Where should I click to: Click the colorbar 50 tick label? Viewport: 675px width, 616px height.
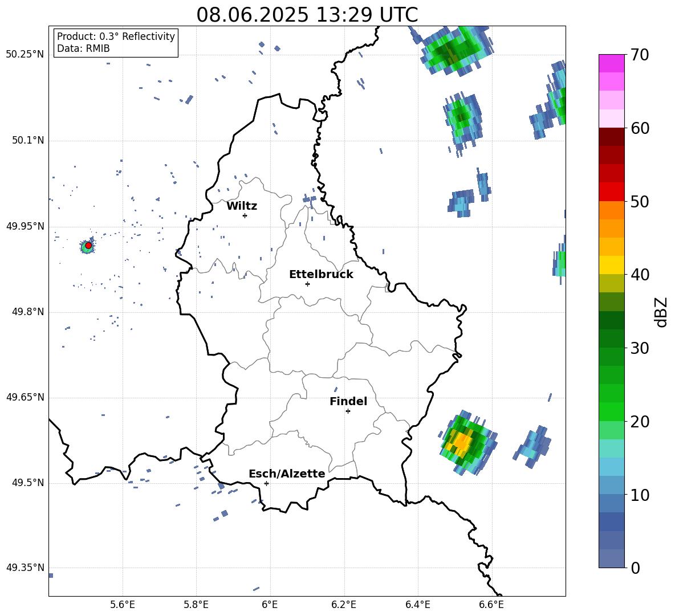coord(640,202)
